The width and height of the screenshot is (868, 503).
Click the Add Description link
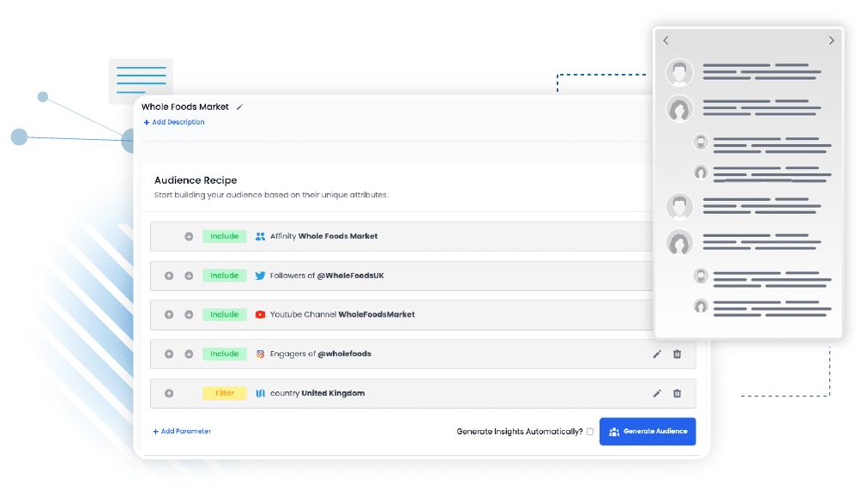[x=174, y=123]
